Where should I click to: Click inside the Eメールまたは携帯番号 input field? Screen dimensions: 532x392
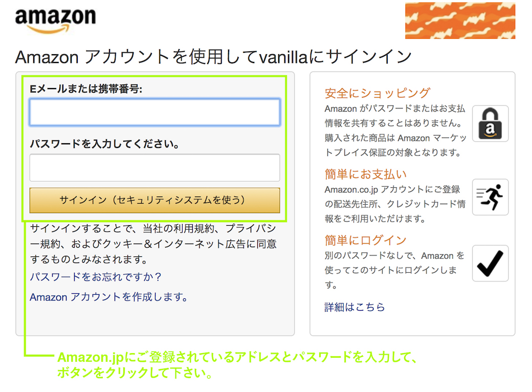click(154, 113)
